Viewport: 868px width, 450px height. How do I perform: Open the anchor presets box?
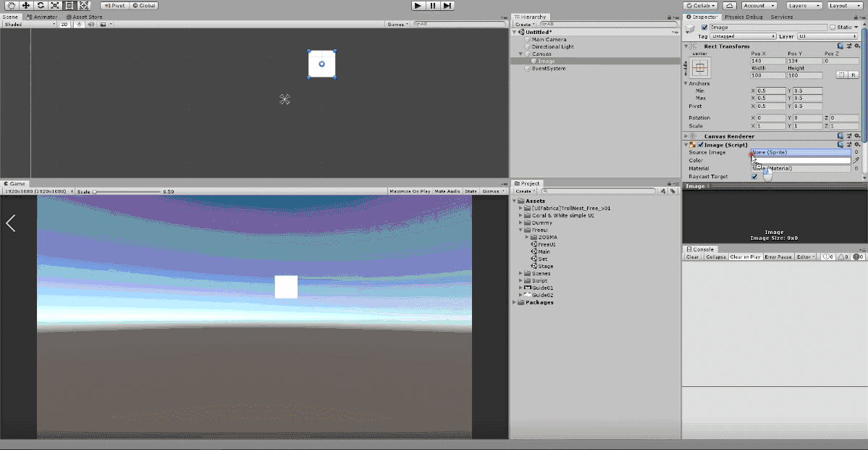701,67
